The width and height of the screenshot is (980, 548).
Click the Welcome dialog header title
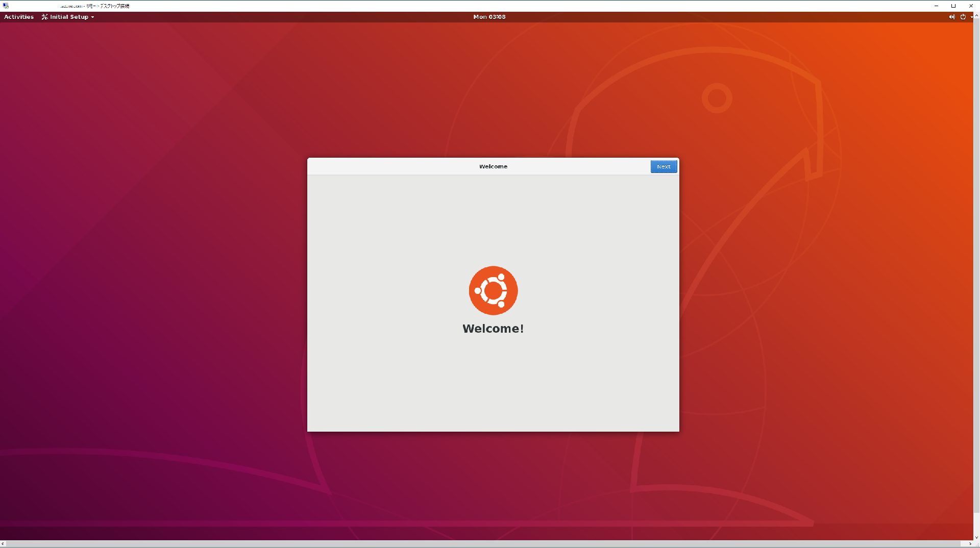tap(493, 167)
